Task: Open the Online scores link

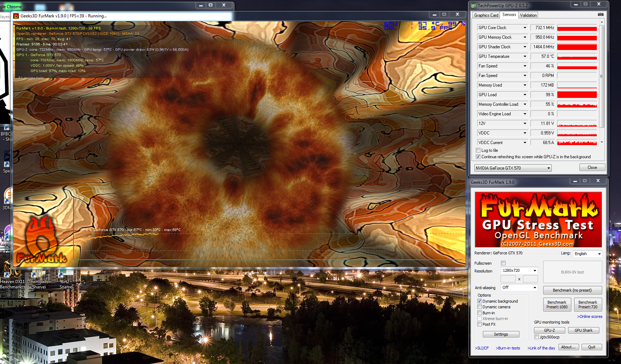Action: pyautogui.click(x=589, y=316)
